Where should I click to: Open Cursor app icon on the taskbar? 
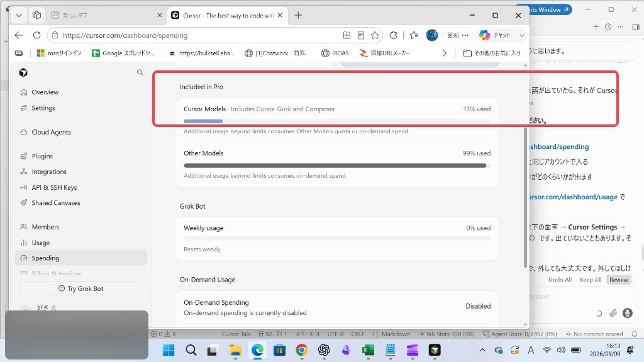click(x=435, y=350)
